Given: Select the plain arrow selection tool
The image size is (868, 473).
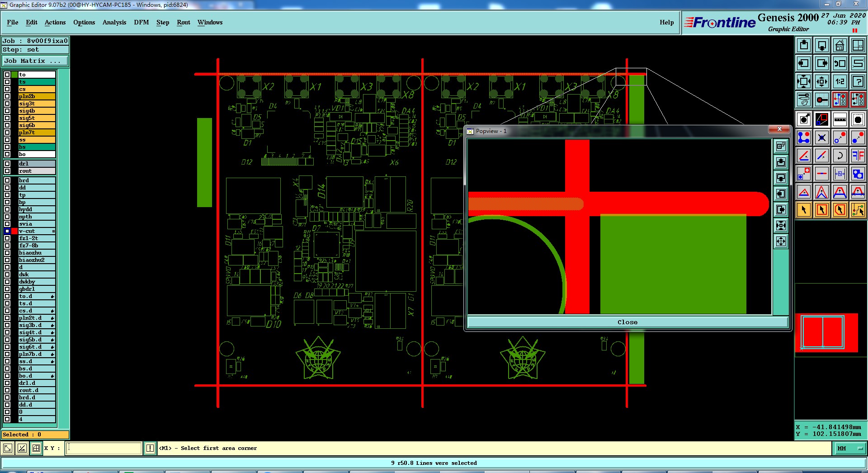Looking at the screenshot, I should tap(804, 210).
